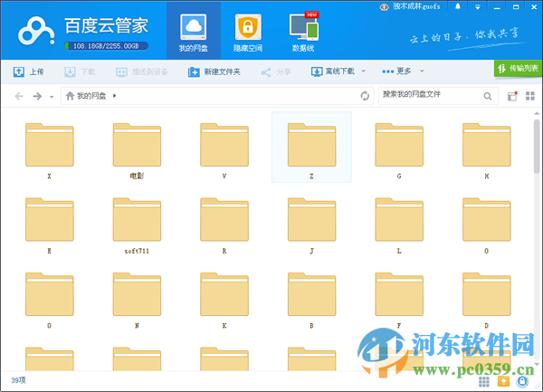Expand the breadcrumb arrow after 我的网盘
The width and height of the screenshot is (543, 392).
pos(114,96)
